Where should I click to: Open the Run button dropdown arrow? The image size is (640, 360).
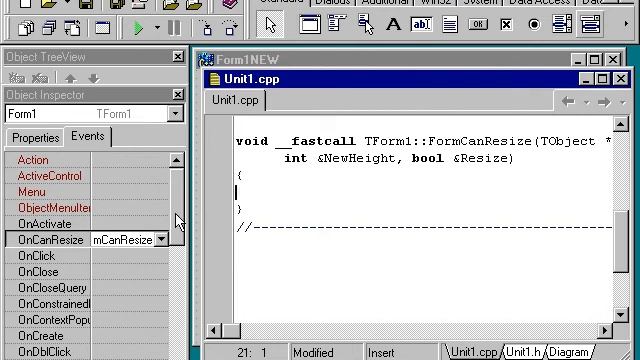[x=157, y=28]
